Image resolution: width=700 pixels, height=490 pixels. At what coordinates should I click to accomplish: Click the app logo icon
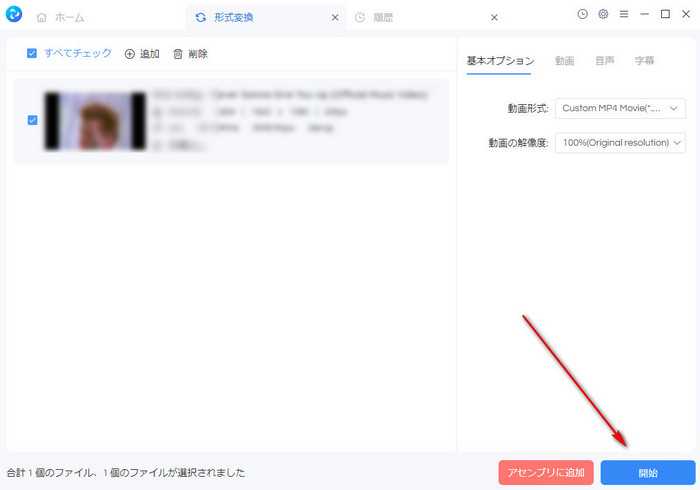pyautogui.click(x=14, y=14)
